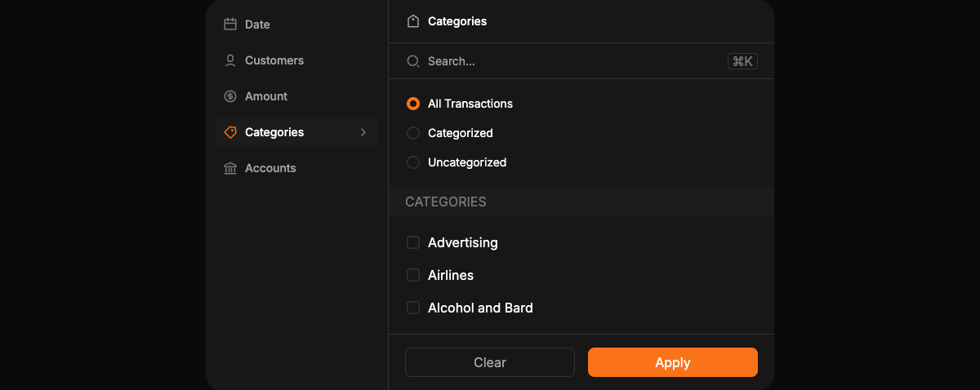This screenshot has height=390, width=980.
Task: Click the bank building icon beside Accounts
Action: click(230, 168)
